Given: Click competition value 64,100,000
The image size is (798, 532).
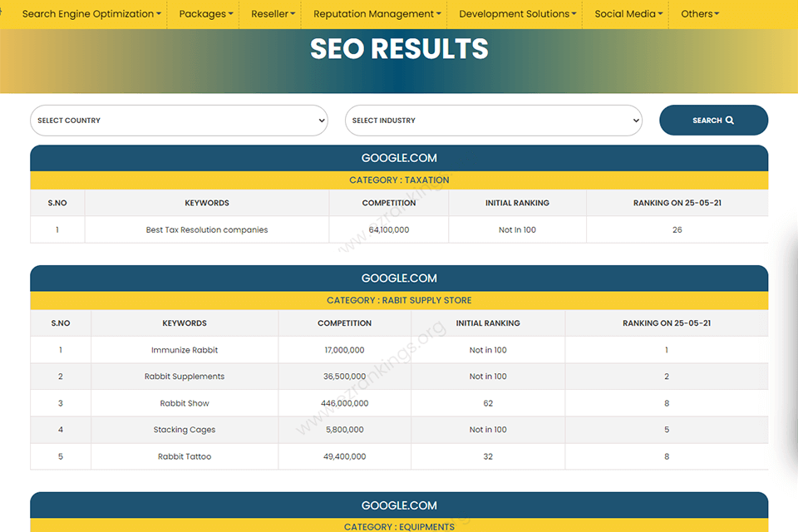Looking at the screenshot, I should (x=389, y=229).
